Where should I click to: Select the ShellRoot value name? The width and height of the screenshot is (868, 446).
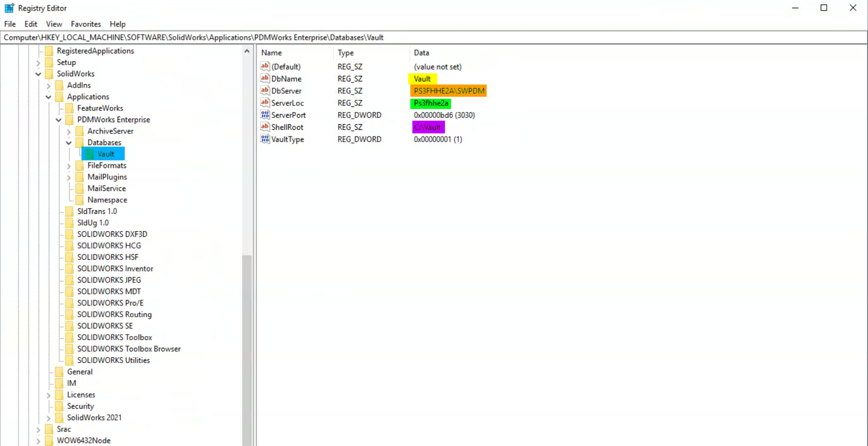pos(287,127)
